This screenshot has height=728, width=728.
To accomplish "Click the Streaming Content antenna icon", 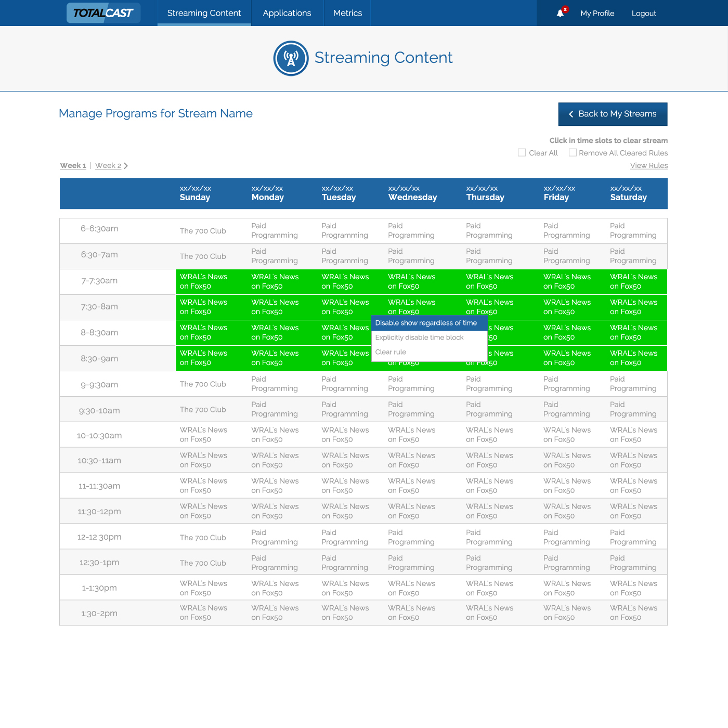I will (291, 58).
